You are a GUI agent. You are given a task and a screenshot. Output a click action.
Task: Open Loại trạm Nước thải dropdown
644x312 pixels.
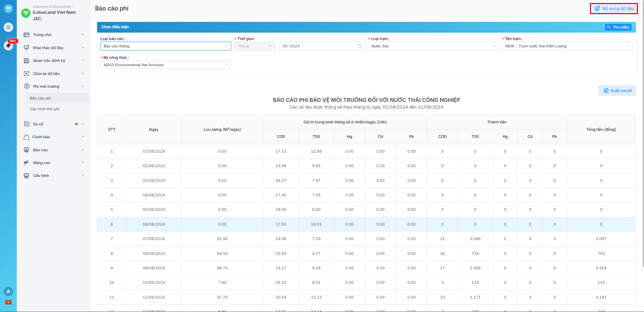click(433, 46)
